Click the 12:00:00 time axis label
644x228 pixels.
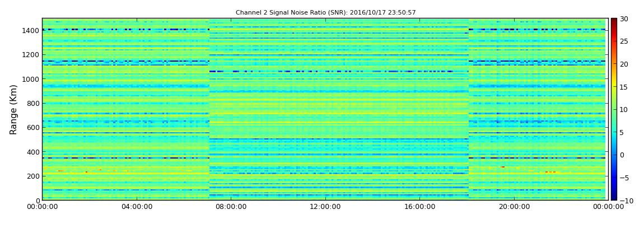click(324, 207)
